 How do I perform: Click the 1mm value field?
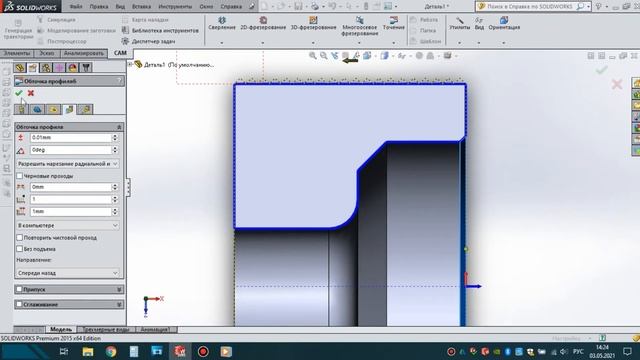[71, 211]
